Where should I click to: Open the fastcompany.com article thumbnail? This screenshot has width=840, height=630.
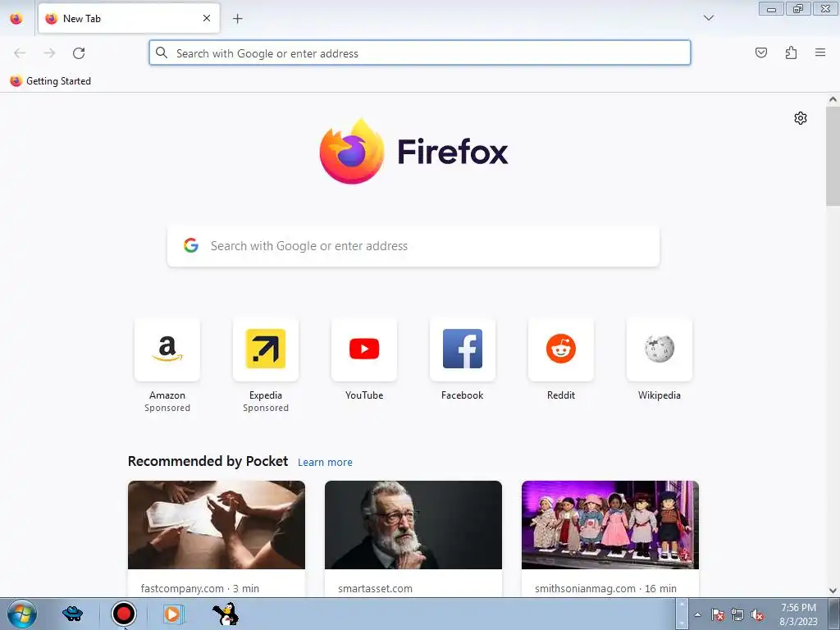coord(217,524)
